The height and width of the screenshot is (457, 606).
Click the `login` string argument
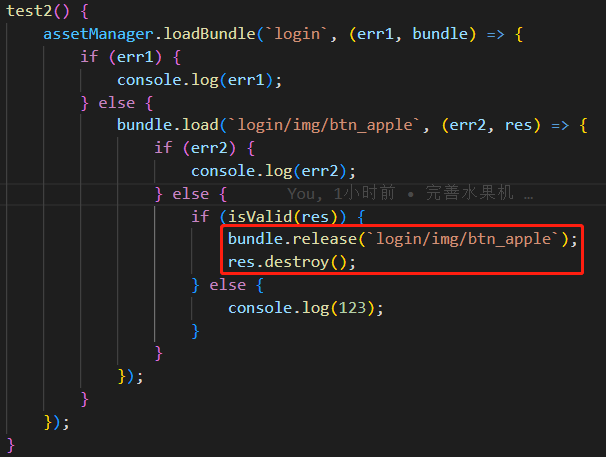(297, 34)
